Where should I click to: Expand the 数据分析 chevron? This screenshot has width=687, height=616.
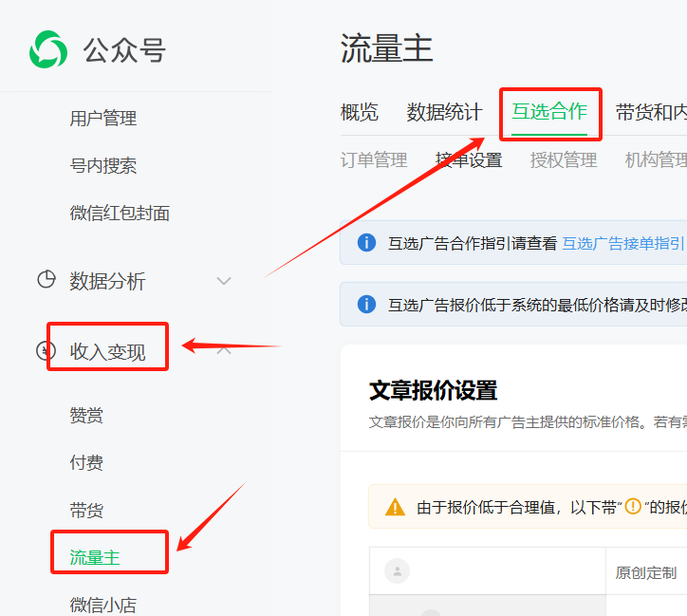click(224, 281)
